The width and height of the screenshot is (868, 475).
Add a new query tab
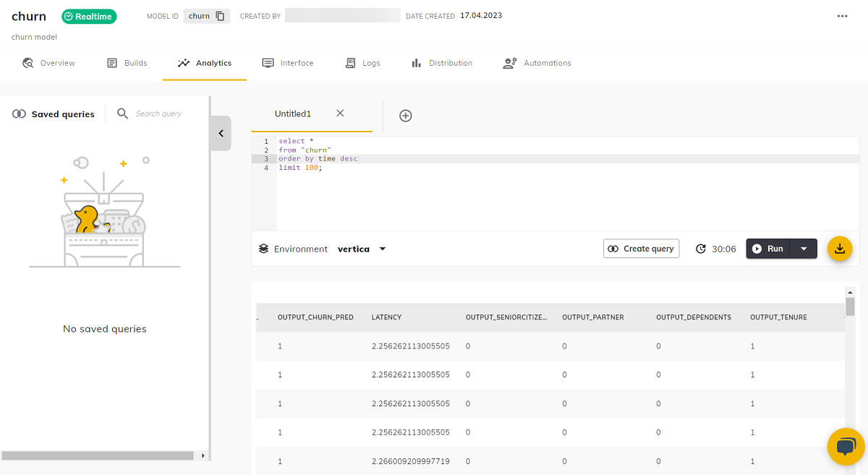click(x=406, y=116)
